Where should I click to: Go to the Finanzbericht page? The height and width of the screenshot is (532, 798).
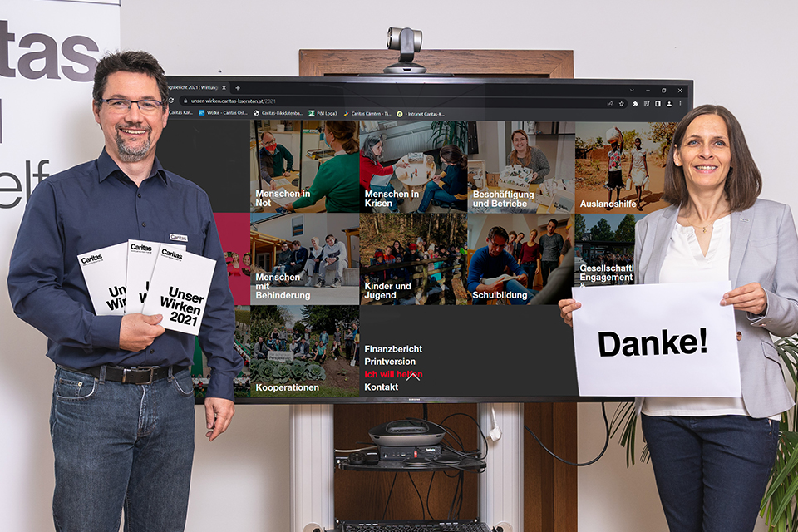coord(393,349)
